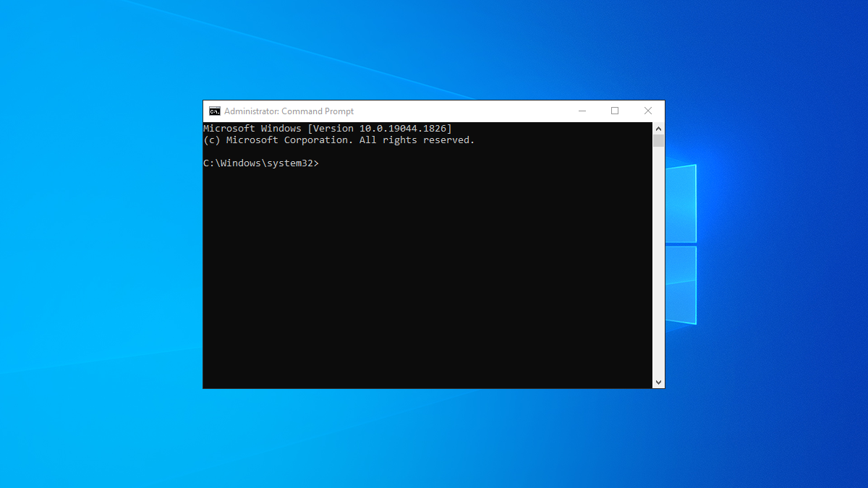868x488 pixels.
Task: Place cursor at the blinking command prompt
Action: [x=325, y=163]
